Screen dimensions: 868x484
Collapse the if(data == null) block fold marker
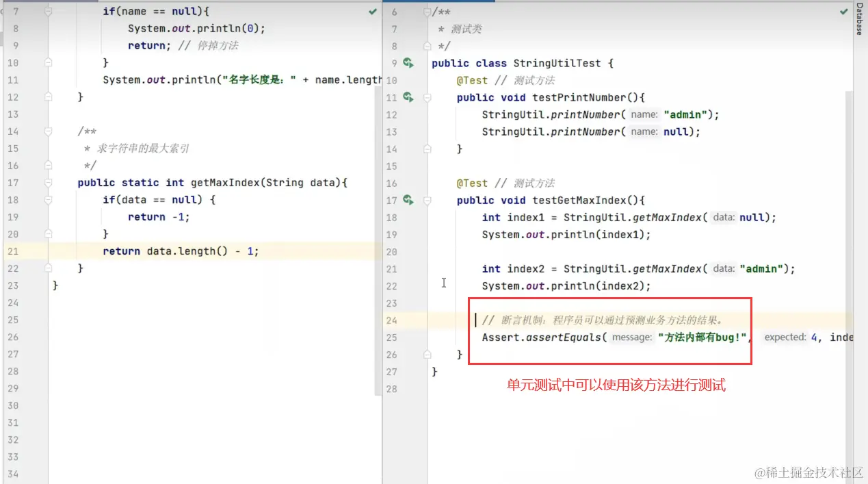[x=49, y=200]
